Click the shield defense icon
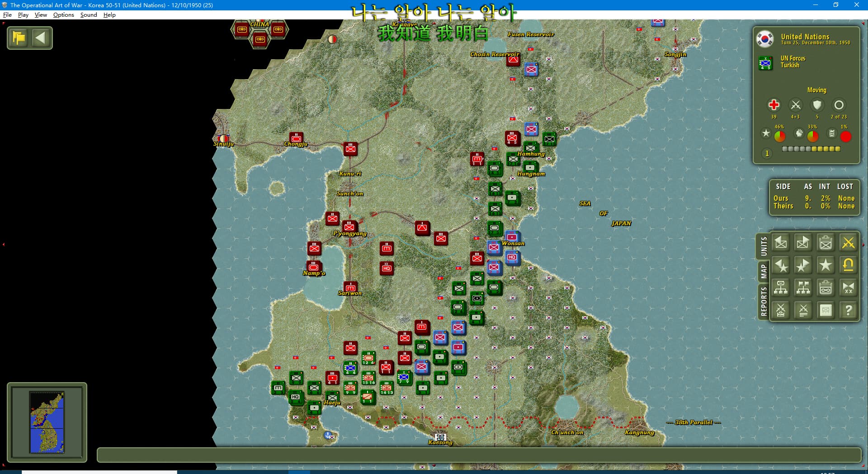The height and width of the screenshot is (474, 868). (817, 105)
